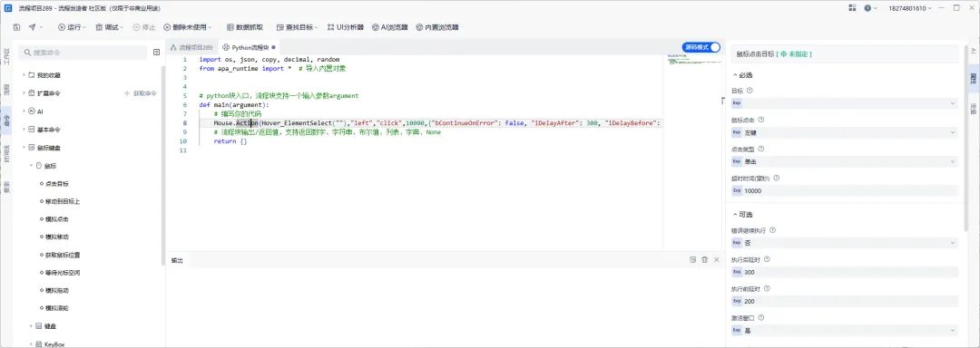Click the trash icon to clear output
The image size is (980, 348).
pos(704,259)
